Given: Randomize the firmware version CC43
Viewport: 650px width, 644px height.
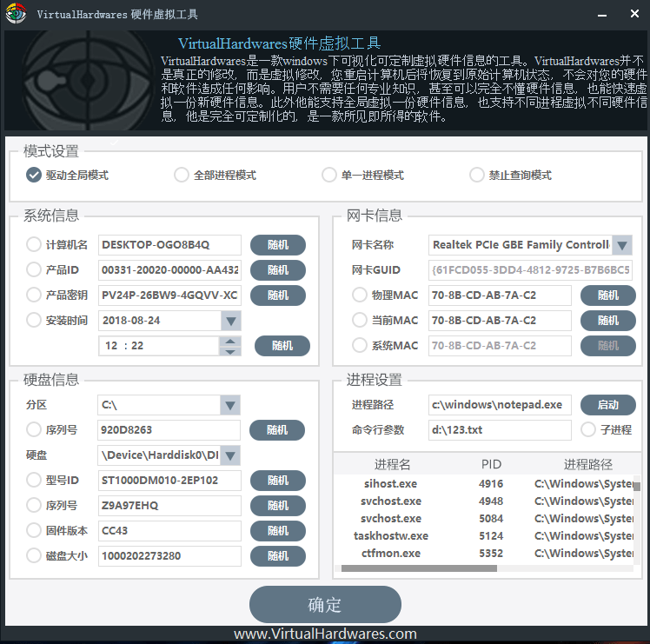Looking at the screenshot, I should click(278, 531).
